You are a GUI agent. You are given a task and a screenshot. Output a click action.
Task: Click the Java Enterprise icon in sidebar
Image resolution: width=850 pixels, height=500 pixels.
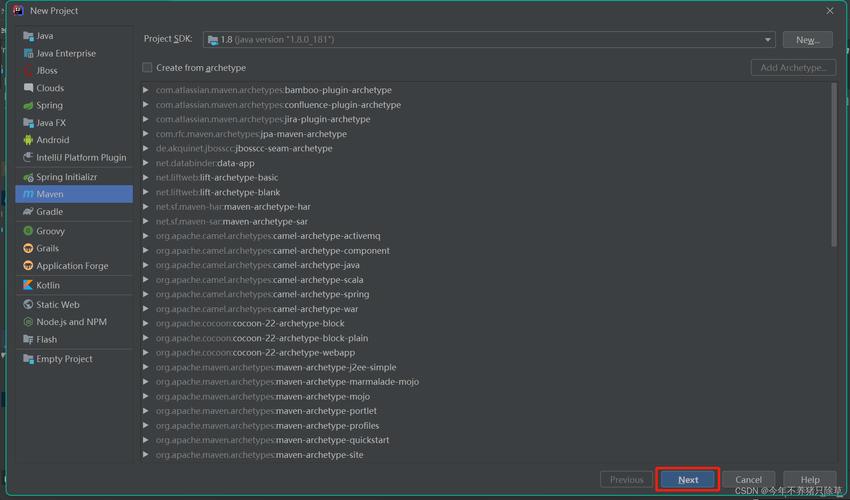click(x=28, y=53)
